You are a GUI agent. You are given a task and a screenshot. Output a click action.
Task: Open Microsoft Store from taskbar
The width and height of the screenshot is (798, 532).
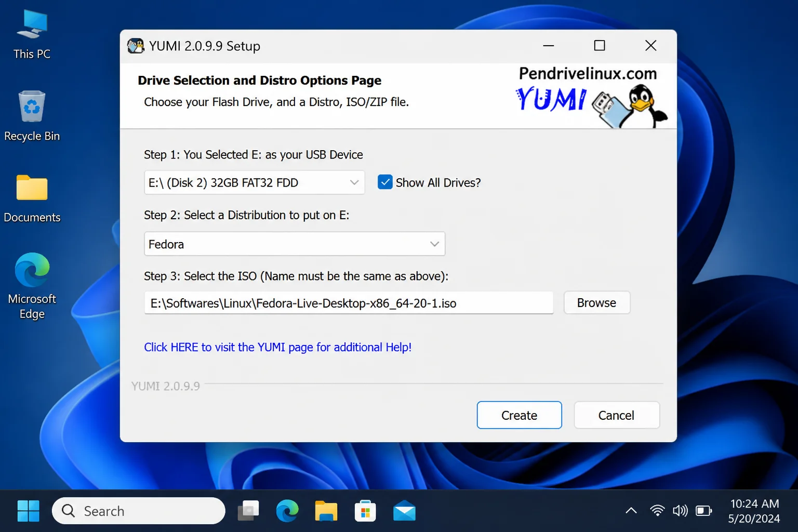365,511
